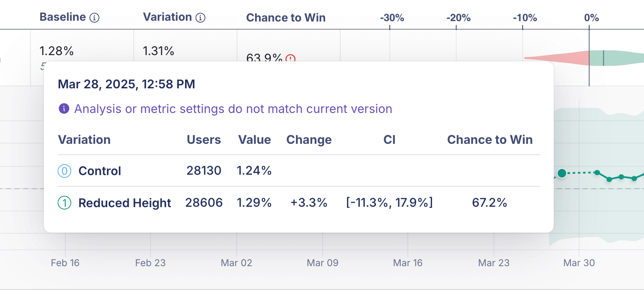Screen dimensions: 644x290
Task: Click the Reduced Height number 1 badge
Action: pos(65,203)
